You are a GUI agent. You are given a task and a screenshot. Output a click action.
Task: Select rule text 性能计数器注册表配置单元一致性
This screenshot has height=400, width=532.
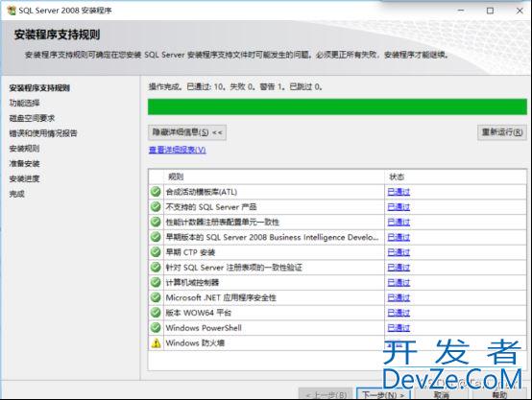pos(222,222)
